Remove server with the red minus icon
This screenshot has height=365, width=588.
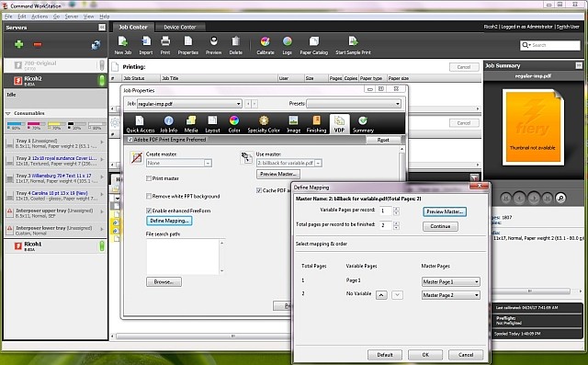click(x=38, y=45)
